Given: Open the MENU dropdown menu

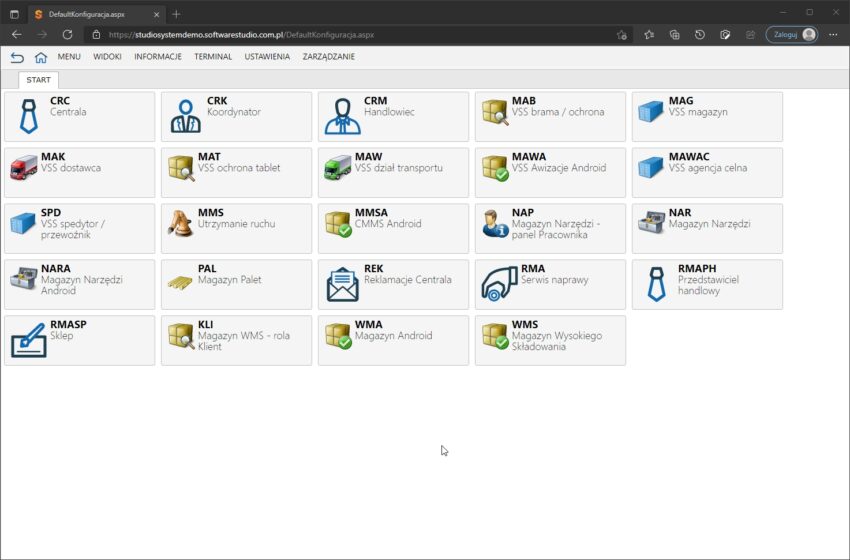Looking at the screenshot, I should click(69, 57).
